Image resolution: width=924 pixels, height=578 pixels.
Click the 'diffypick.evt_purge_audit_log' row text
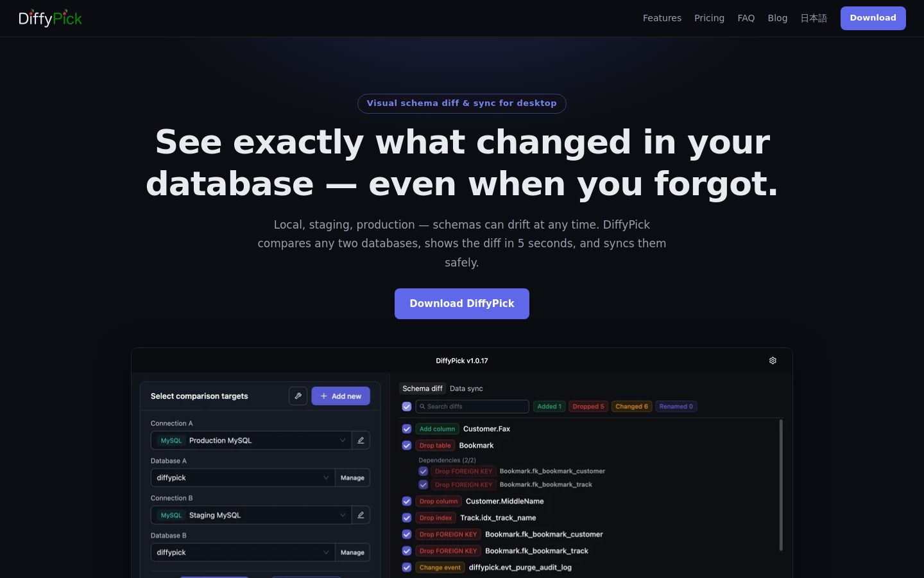coord(520,568)
